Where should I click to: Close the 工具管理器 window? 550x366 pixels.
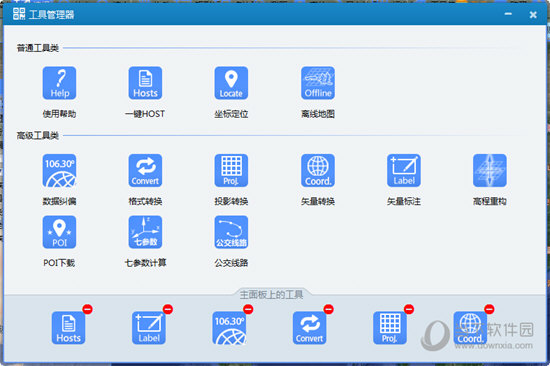coord(533,14)
